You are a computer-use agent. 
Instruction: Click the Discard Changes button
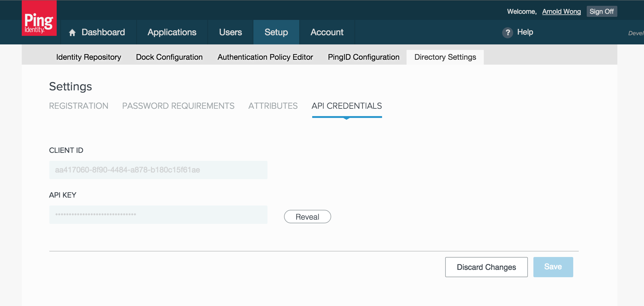click(486, 267)
